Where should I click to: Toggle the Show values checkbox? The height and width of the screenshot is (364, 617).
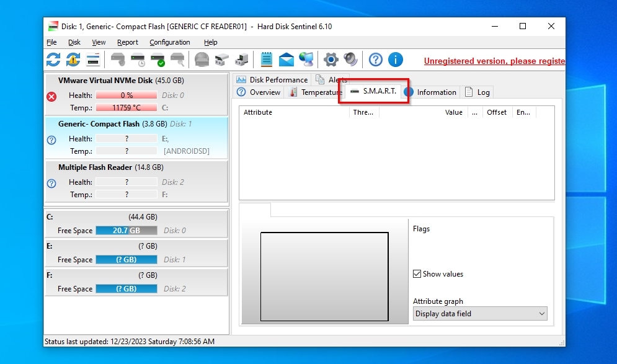(x=417, y=274)
